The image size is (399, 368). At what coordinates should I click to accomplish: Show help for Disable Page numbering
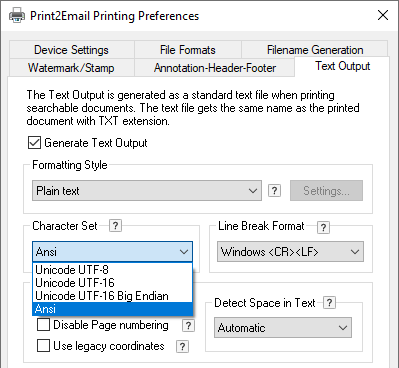188,325
